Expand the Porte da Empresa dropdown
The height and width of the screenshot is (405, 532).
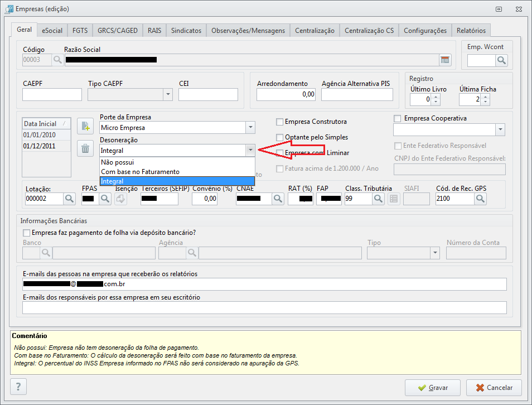coord(250,128)
